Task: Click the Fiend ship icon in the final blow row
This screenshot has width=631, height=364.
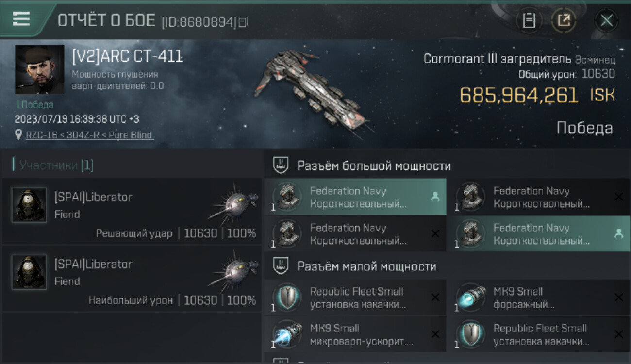Action: tap(234, 203)
